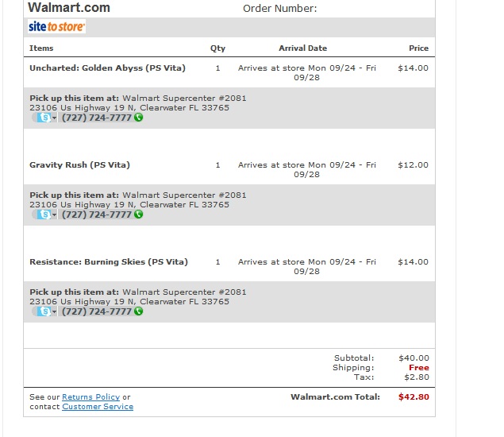Click Skype icon beside Gravity Rush pickup phone
The height and width of the screenshot is (437, 504).
click(x=44, y=215)
